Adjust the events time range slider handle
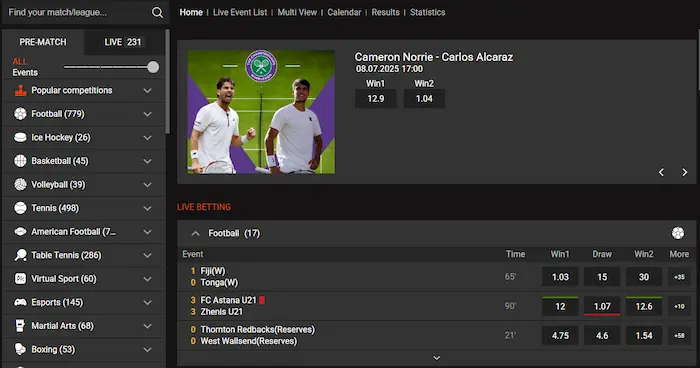The width and height of the screenshot is (700, 368). pos(153,67)
